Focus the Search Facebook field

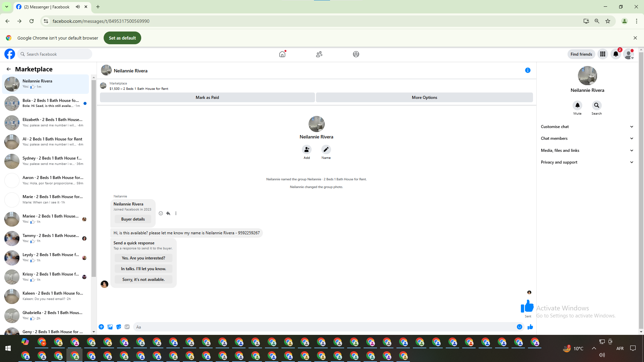pos(55,54)
